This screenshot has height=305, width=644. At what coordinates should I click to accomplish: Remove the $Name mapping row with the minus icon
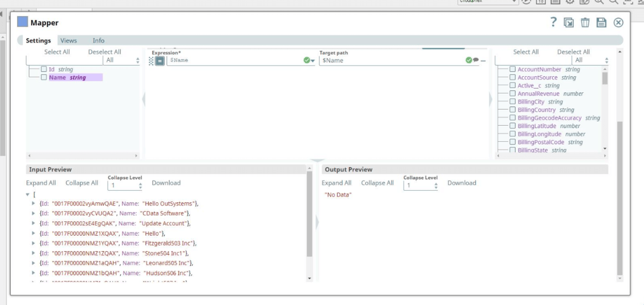pyautogui.click(x=483, y=61)
